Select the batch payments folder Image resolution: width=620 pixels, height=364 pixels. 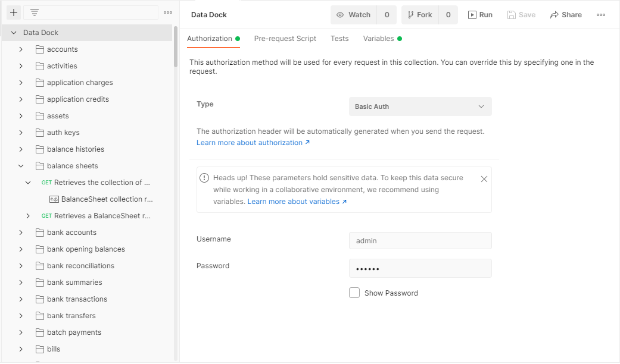74,332
